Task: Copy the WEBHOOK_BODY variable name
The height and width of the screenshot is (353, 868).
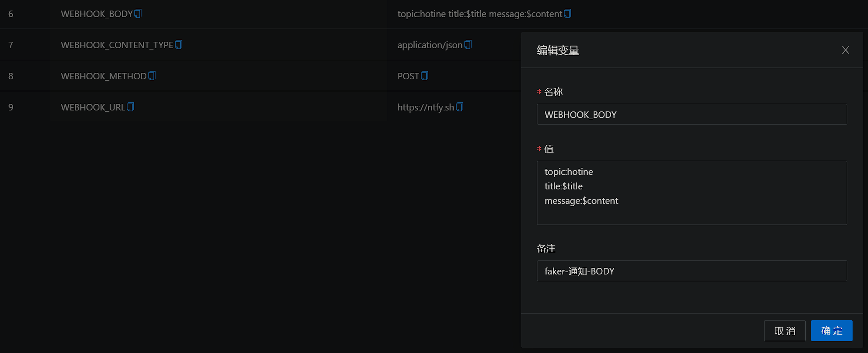Action: pos(138,14)
